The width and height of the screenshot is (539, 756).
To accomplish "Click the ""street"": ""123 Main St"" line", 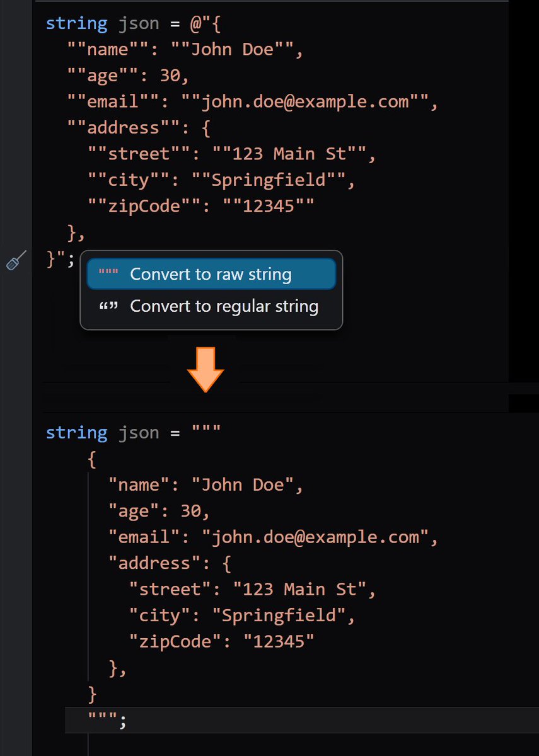I will pyautogui.click(x=232, y=154).
